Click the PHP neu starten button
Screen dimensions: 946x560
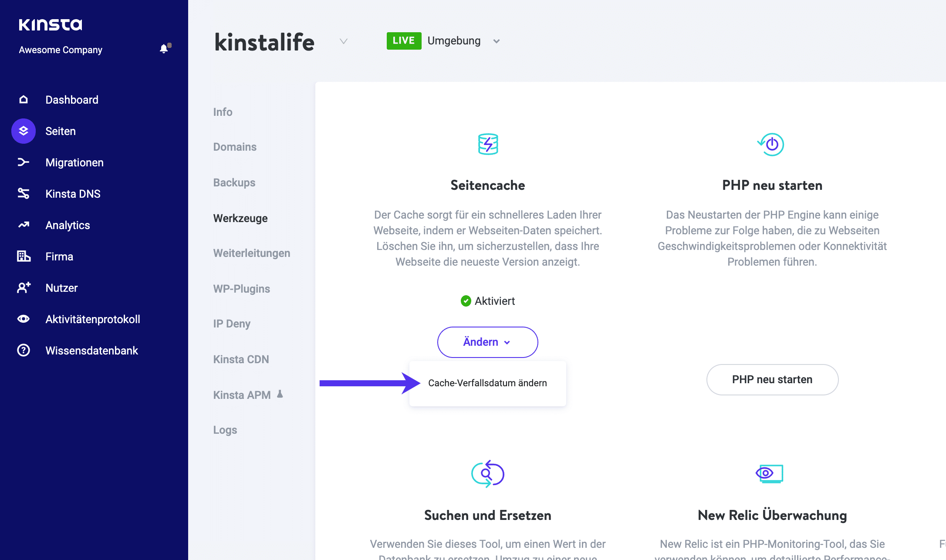(x=772, y=380)
